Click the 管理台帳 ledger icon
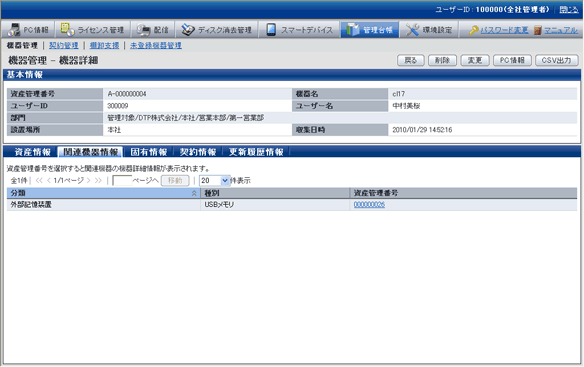Image resolution: width=584 pixels, height=367 pixels. [352, 29]
